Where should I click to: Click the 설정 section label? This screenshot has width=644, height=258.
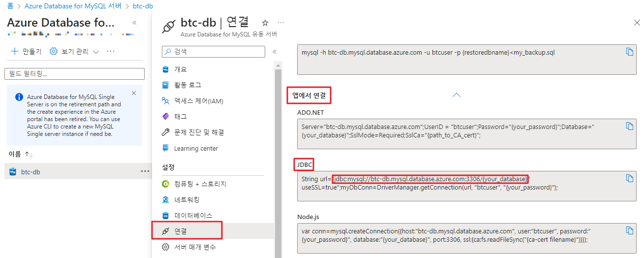click(x=168, y=167)
